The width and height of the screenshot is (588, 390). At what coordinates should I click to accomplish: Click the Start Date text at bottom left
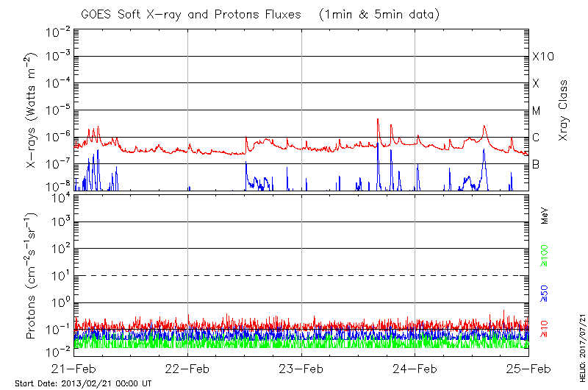click(x=83, y=383)
